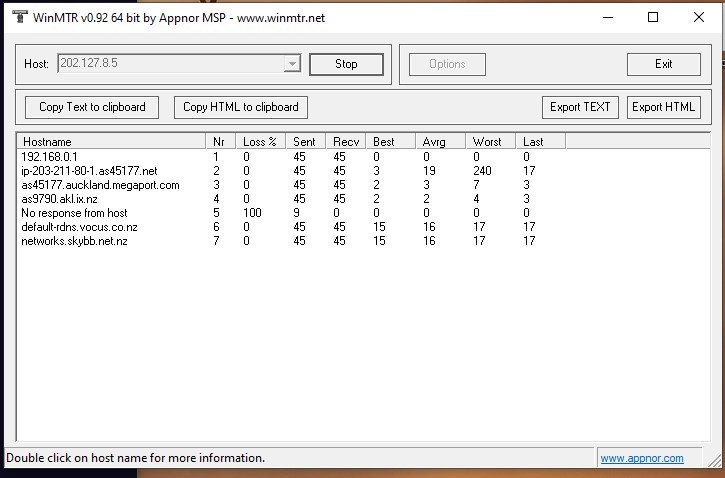Screen dimensions: 725x478
Task: Open the www.appnor.com link
Action: click(x=642, y=458)
